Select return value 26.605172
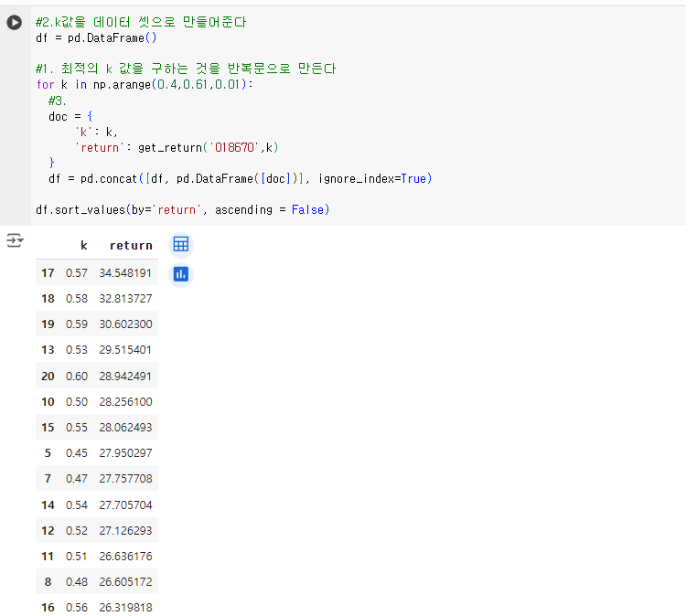 click(125, 582)
